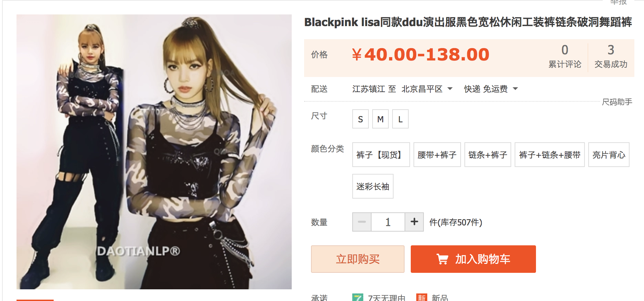
Task: Choose 裤子+链条+腰带 variant
Action: [550, 155]
